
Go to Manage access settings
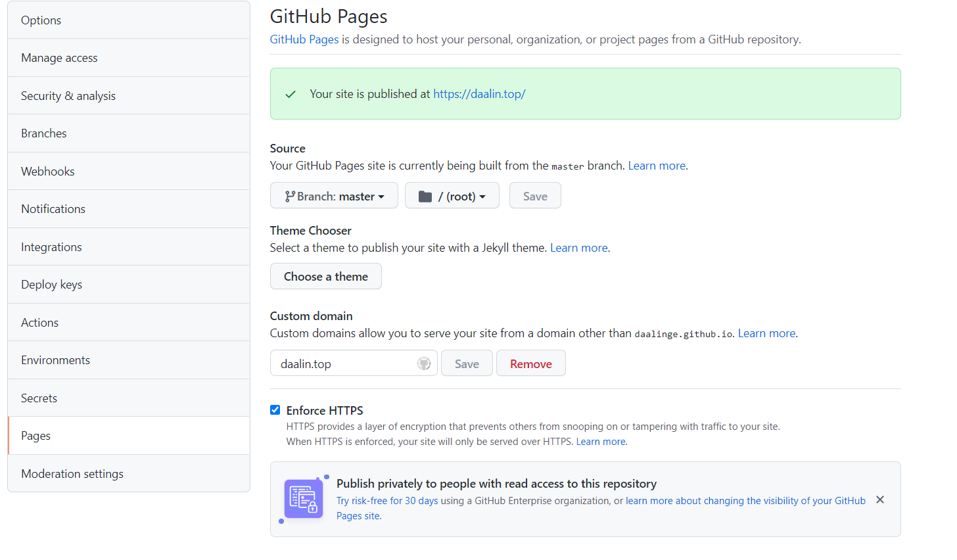129,58
